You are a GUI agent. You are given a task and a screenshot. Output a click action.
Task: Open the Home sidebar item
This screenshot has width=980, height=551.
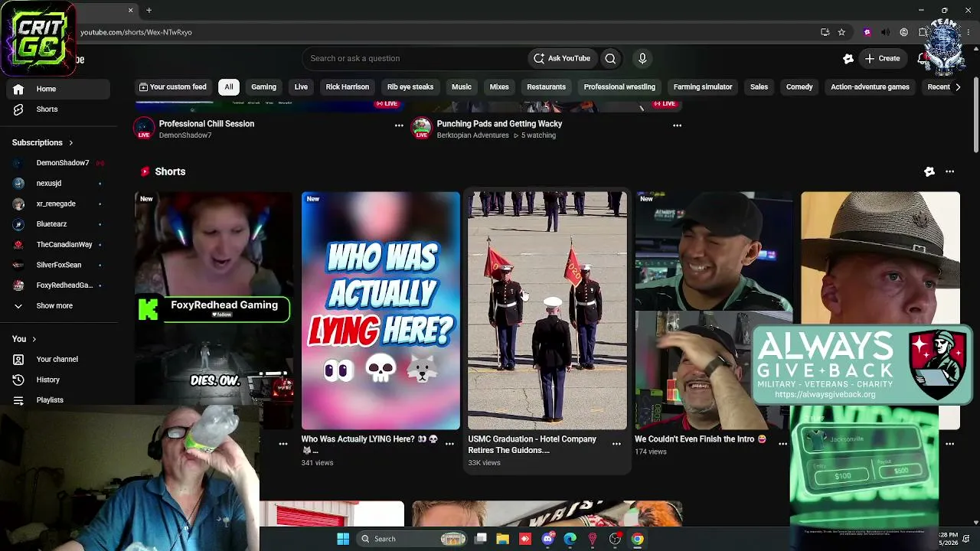click(x=58, y=89)
